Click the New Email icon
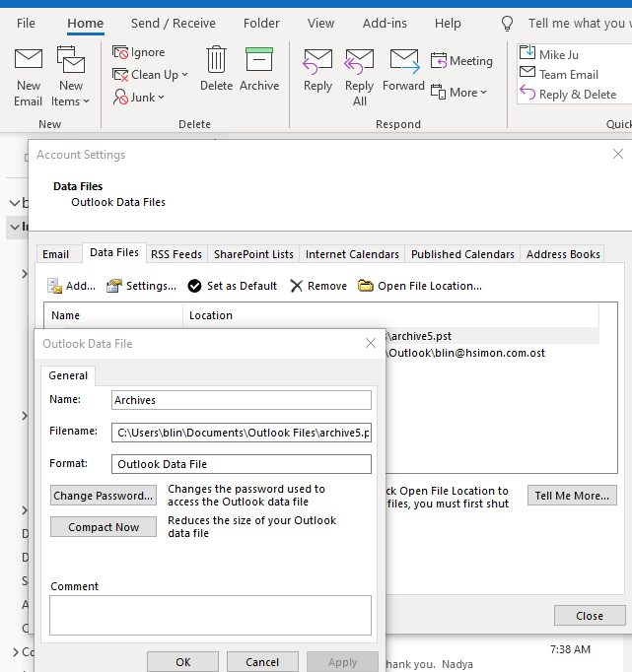632x672 pixels. (x=29, y=59)
